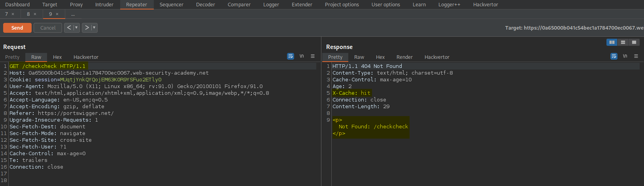The height and width of the screenshot is (186, 644).
Task: Open the Hackvertor top-level tab
Action: [485, 5]
